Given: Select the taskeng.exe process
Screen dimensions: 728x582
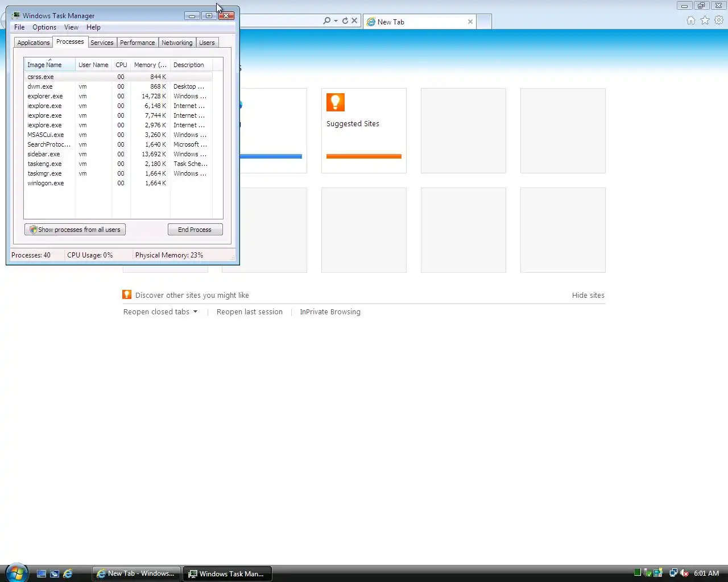Looking at the screenshot, I should [x=118, y=164].
